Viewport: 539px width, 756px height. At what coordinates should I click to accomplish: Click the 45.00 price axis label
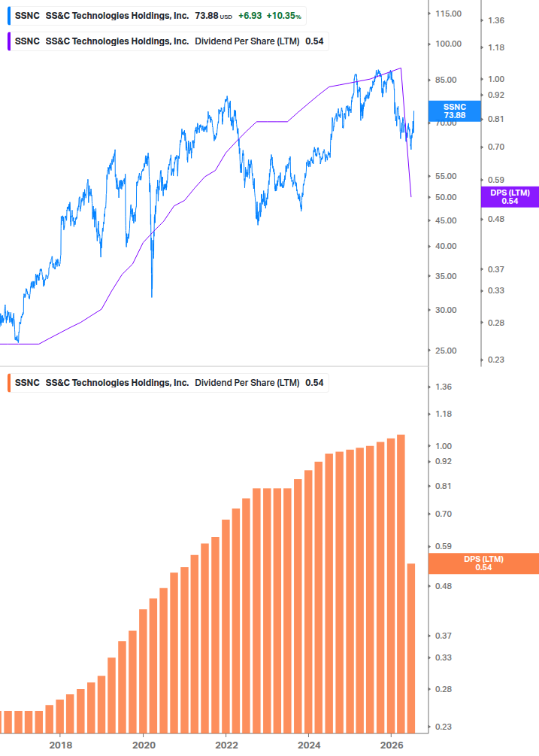446,220
